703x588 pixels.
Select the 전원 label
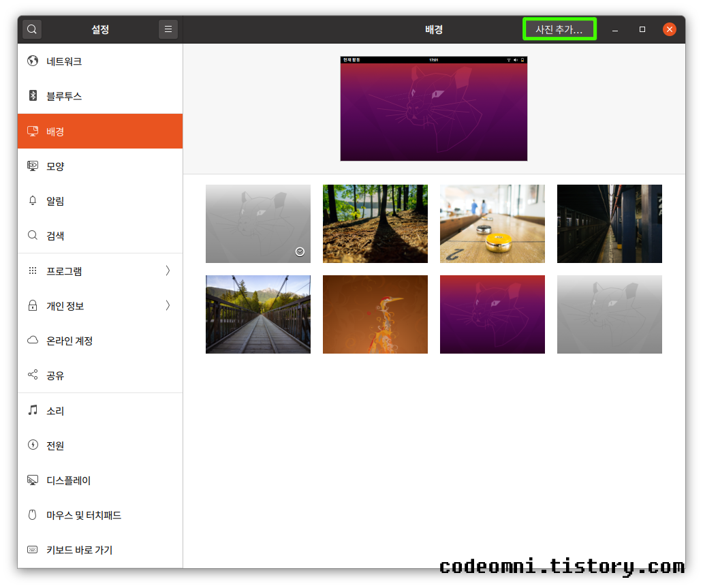coord(55,446)
